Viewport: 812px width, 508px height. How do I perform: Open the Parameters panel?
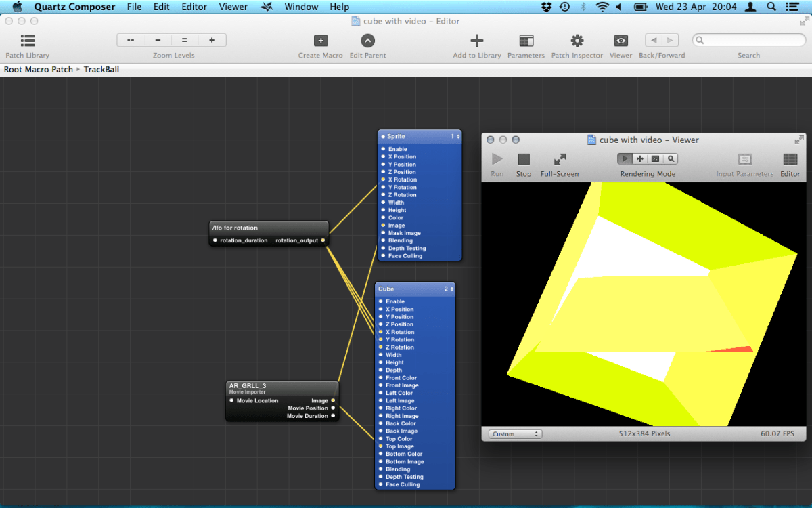click(526, 41)
